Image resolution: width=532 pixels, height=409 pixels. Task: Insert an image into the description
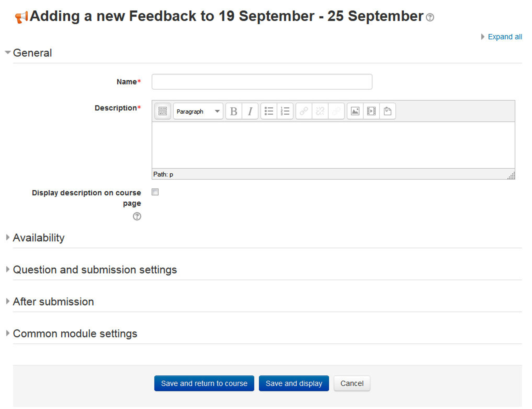point(355,111)
